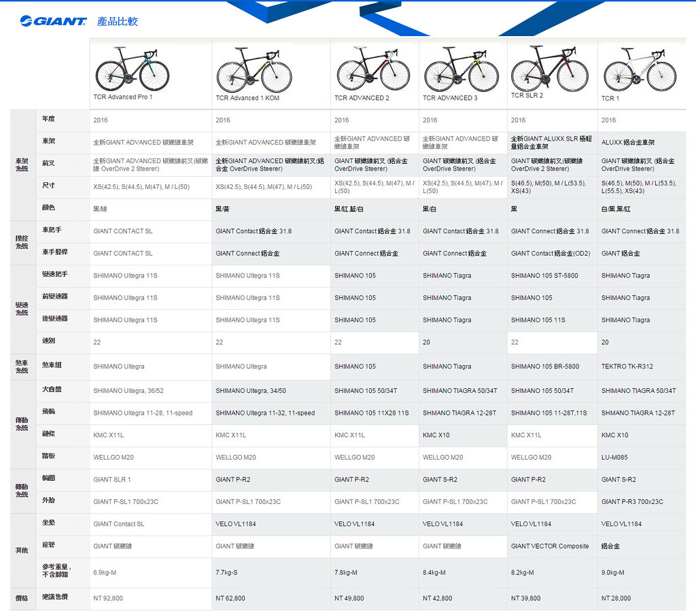Click the TCR ADVANCED 3 name

tap(450, 98)
